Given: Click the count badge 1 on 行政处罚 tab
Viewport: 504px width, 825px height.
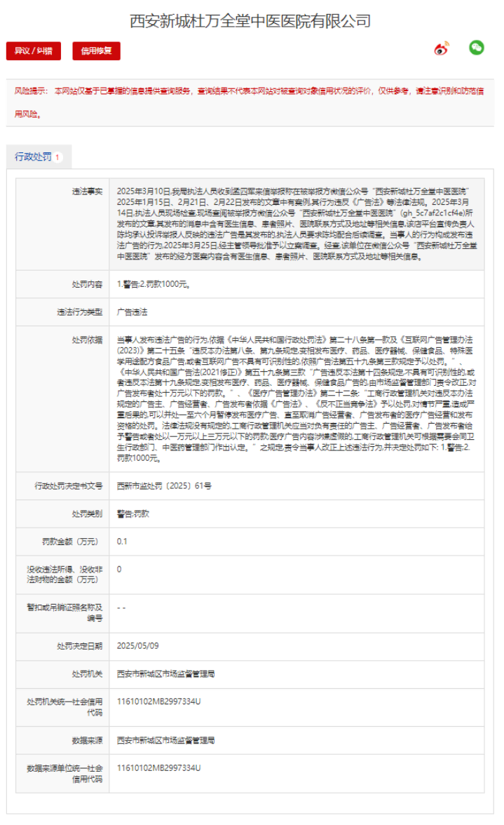Looking at the screenshot, I should click(57, 157).
